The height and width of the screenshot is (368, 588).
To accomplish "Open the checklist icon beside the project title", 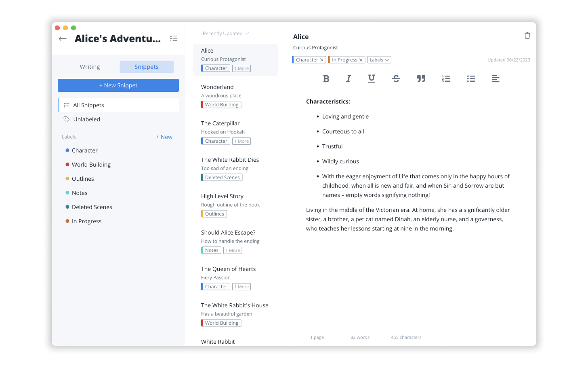I will pyautogui.click(x=174, y=38).
